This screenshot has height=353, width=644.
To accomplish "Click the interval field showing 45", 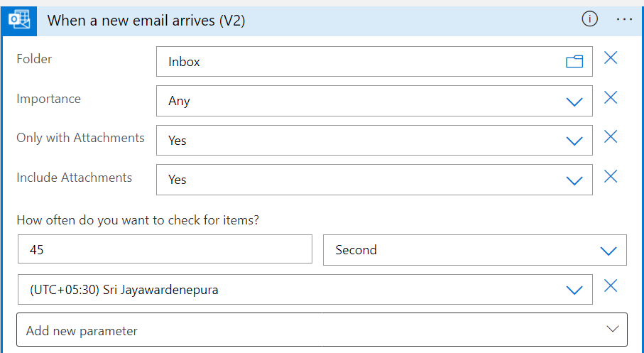I will pos(164,250).
